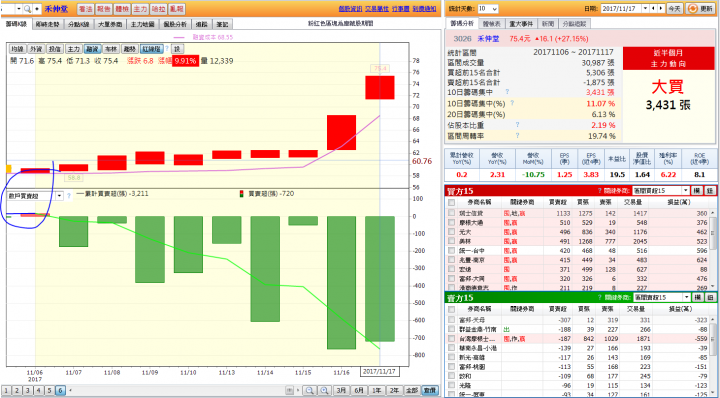Click the 更新 refresh button
The width and height of the screenshot is (720, 398).
click(701, 9)
